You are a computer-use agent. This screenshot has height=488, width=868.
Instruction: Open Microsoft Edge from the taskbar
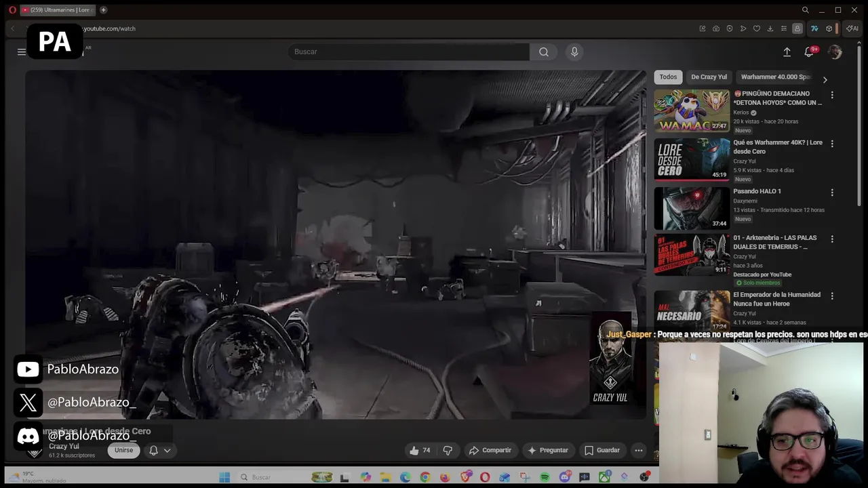click(x=406, y=477)
